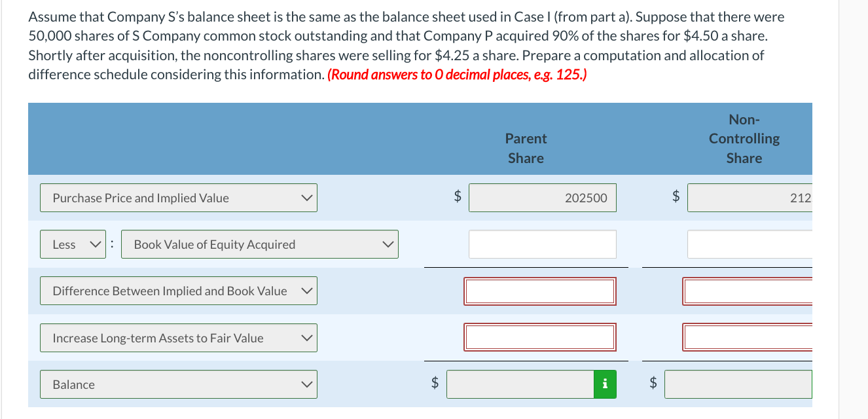868x419 pixels.
Task: Click the Parent Share Book Value input field
Action: (542, 244)
